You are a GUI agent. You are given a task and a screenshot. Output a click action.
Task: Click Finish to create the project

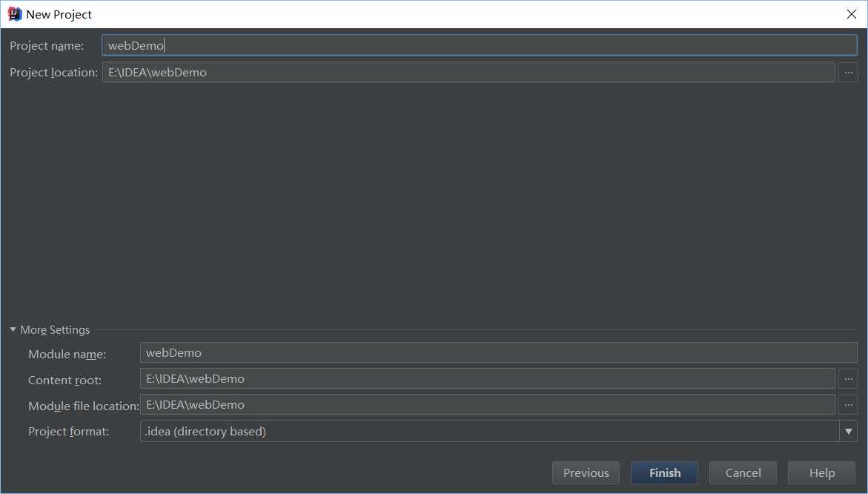pos(664,473)
